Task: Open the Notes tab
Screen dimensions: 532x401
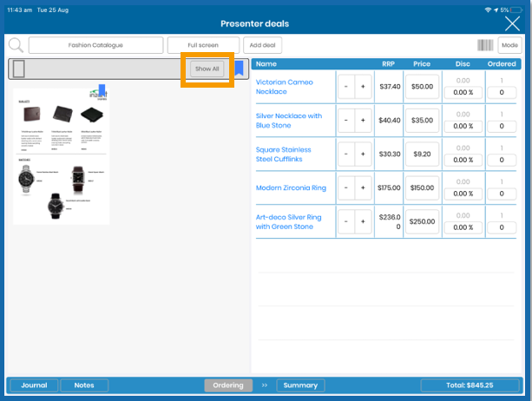Action: (x=84, y=385)
